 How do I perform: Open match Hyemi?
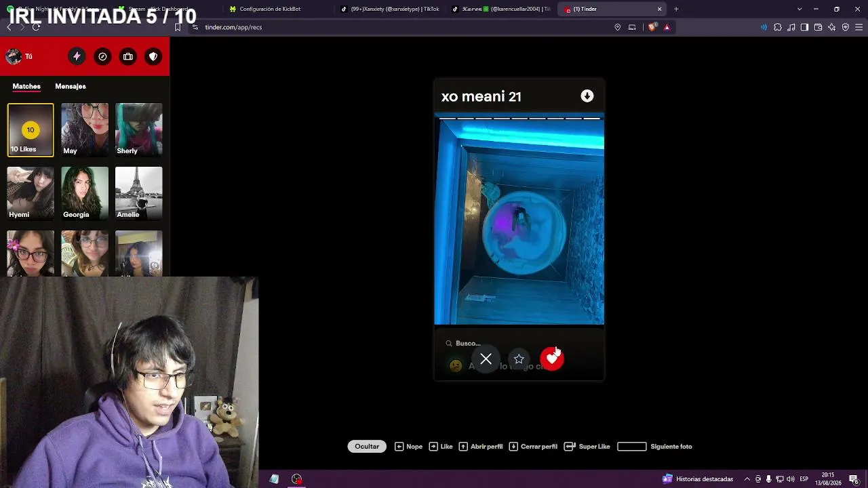coord(31,193)
